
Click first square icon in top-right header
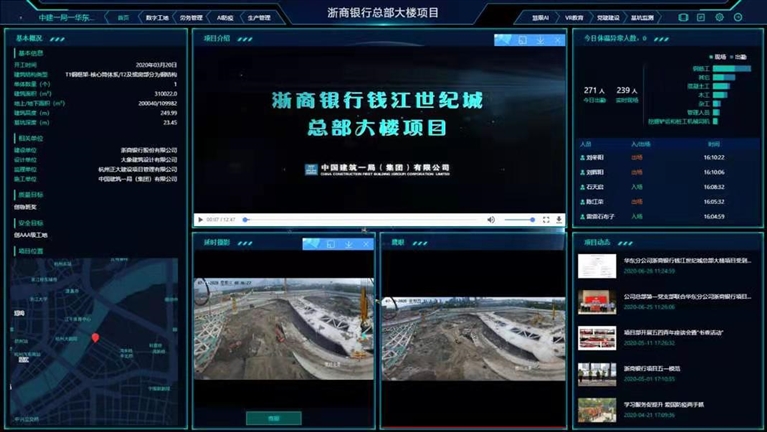[x=683, y=17]
